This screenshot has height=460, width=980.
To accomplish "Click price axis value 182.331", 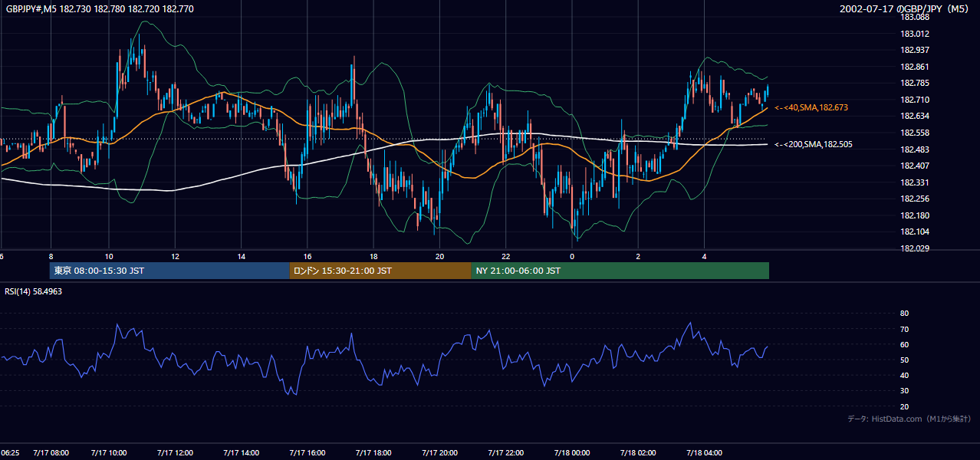I will pos(915,182).
